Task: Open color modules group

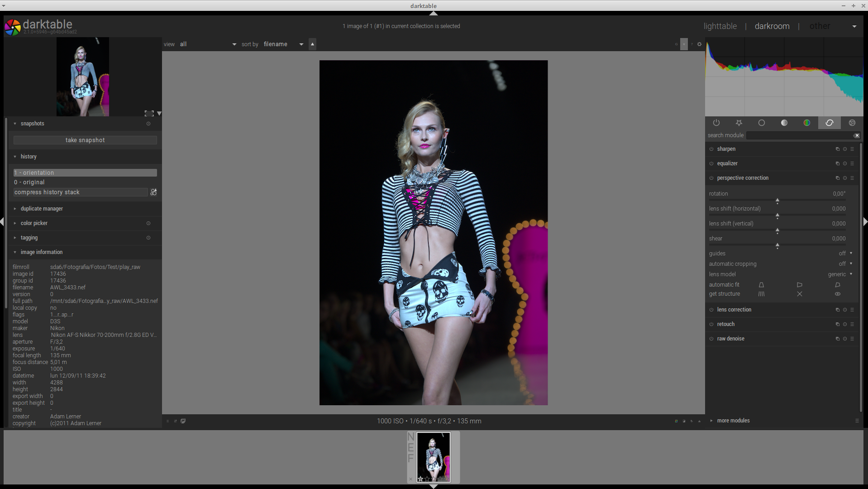Action: click(806, 123)
